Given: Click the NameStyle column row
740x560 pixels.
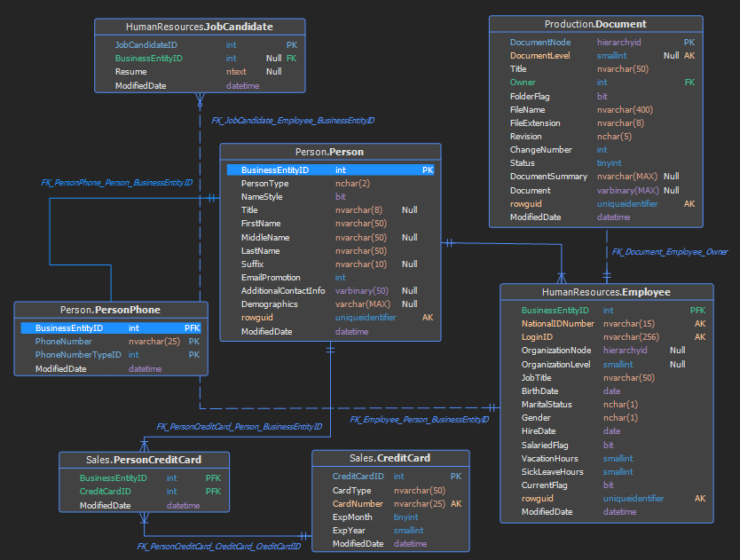Looking at the screenshot, I should (330, 196).
